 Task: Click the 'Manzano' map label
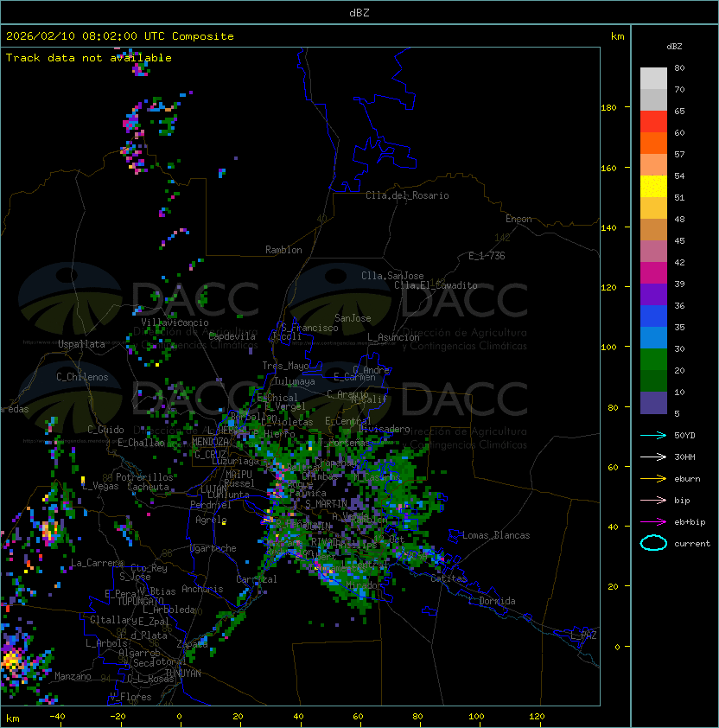coord(73,676)
